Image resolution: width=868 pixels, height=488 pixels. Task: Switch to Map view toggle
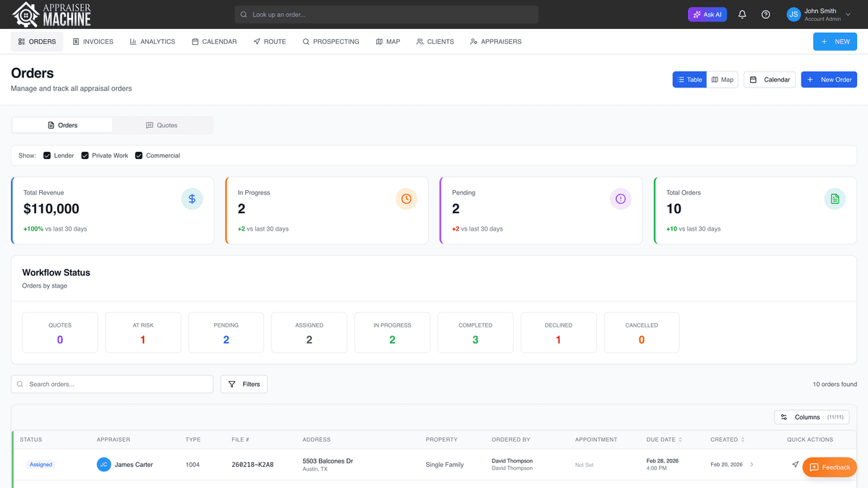[722, 80]
